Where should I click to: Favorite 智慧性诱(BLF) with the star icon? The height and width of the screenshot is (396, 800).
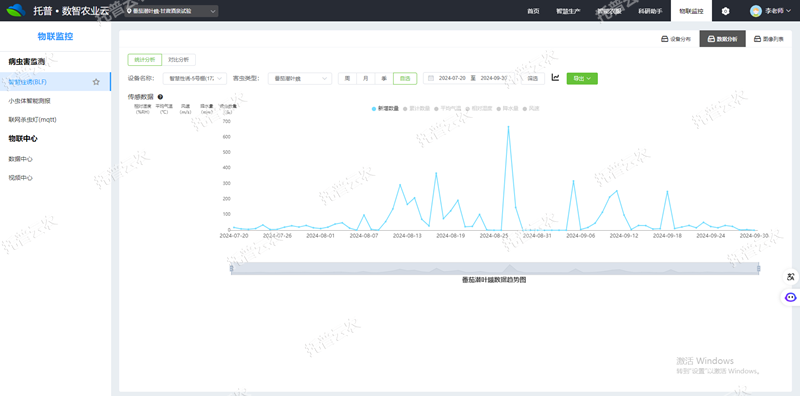tap(96, 82)
